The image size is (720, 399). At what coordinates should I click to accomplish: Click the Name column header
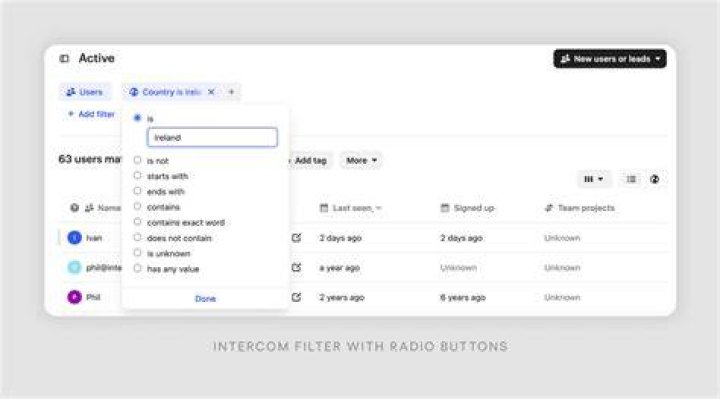(103, 208)
